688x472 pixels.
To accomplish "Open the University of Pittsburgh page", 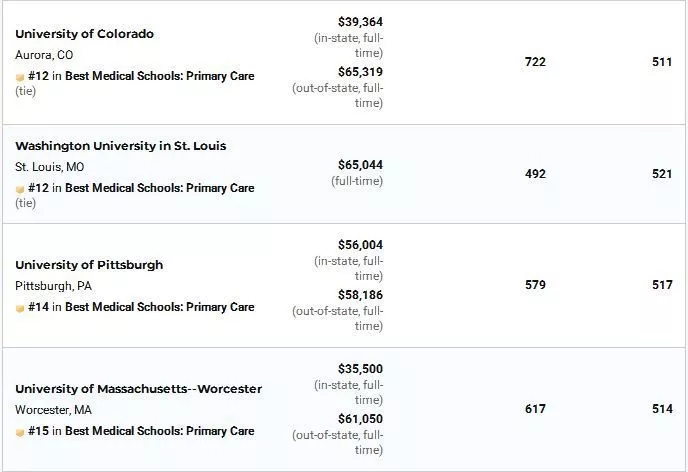I will click(89, 265).
